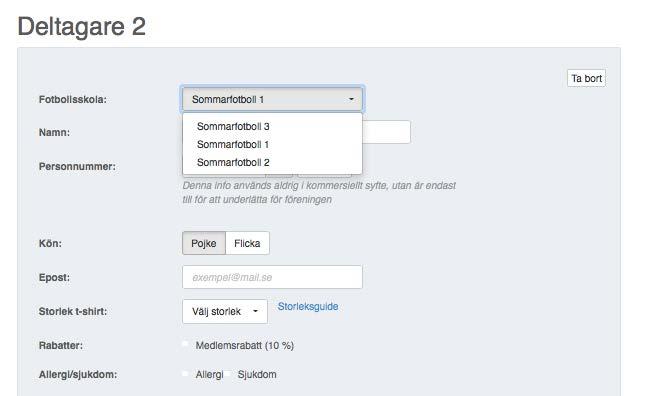Check the Allergi checkbox

click(185, 373)
